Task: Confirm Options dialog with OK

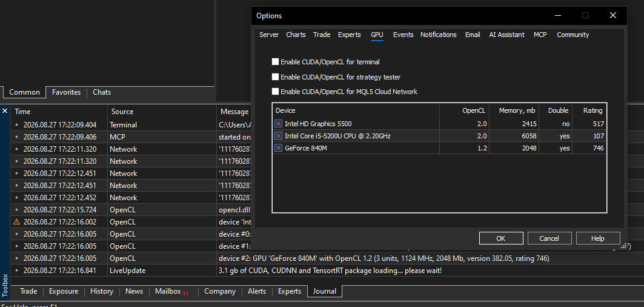Action: click(501, 238)
